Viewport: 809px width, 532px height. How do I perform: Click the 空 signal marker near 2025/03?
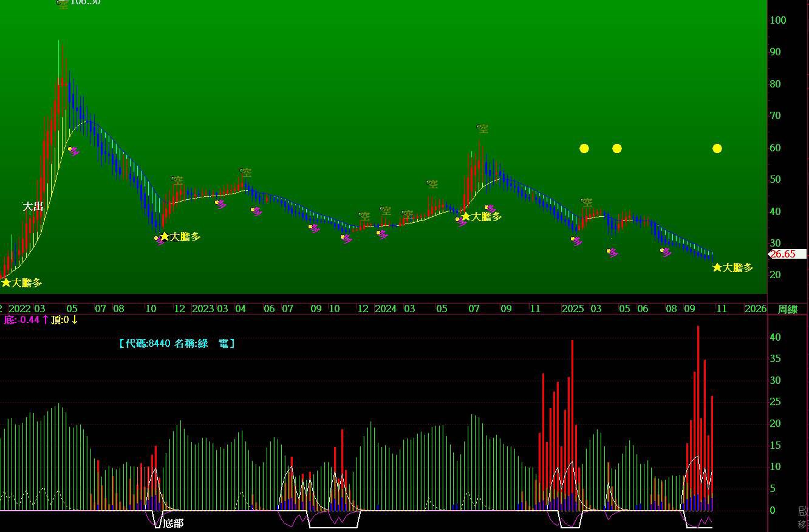click(586, 202)
